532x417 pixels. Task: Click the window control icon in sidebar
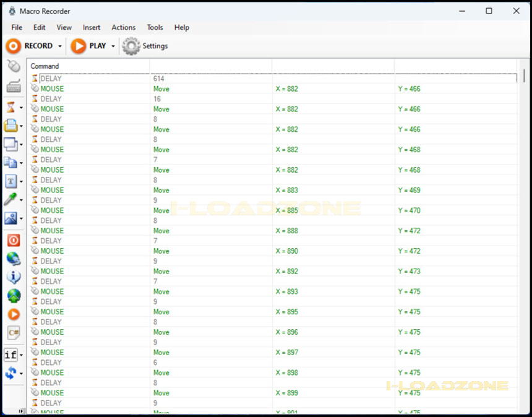click(11, 144)
